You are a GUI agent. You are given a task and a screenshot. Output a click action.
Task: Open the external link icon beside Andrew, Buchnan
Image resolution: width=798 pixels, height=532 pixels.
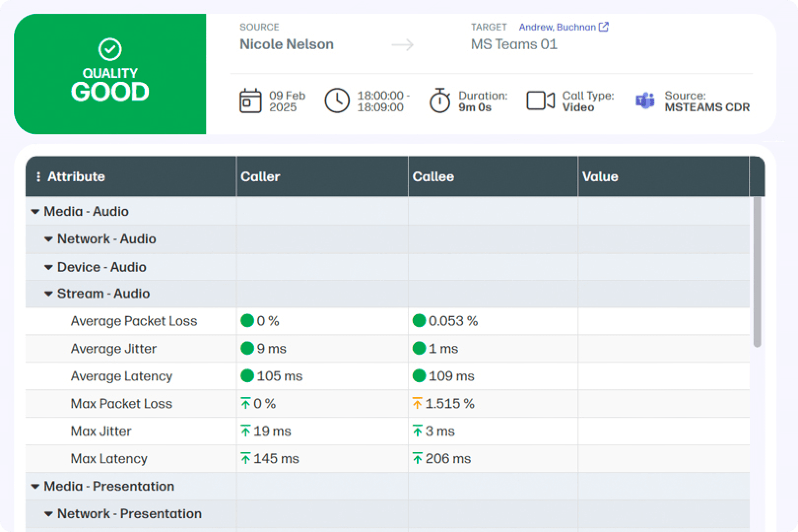pos(604,27)
